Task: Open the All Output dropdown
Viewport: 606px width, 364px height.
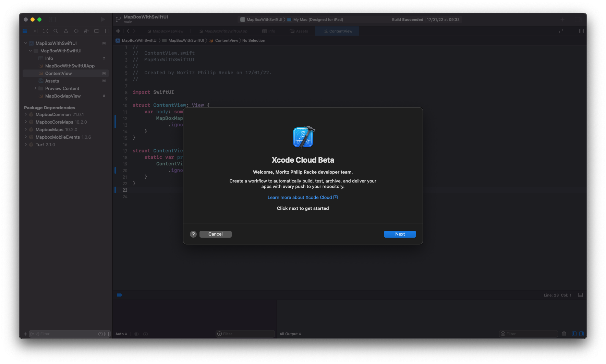Action: click(290, 334)
